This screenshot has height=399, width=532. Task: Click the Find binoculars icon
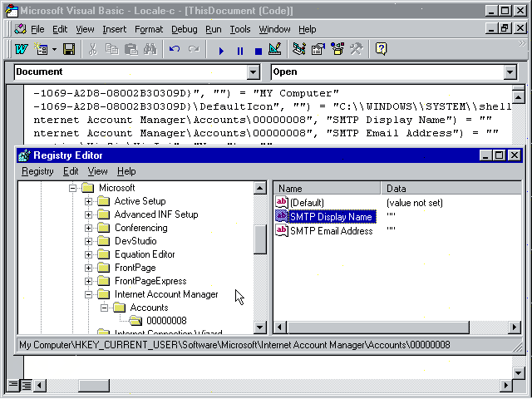point(150,50)
